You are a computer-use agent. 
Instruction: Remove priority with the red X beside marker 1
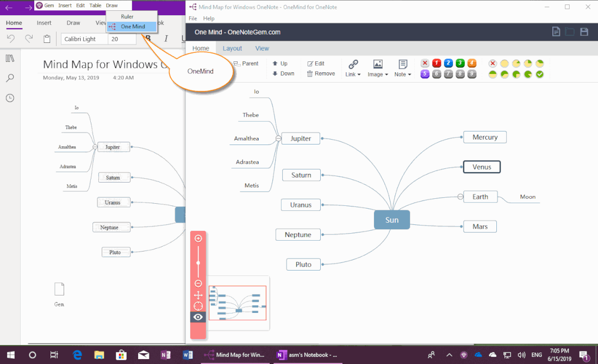425,63
